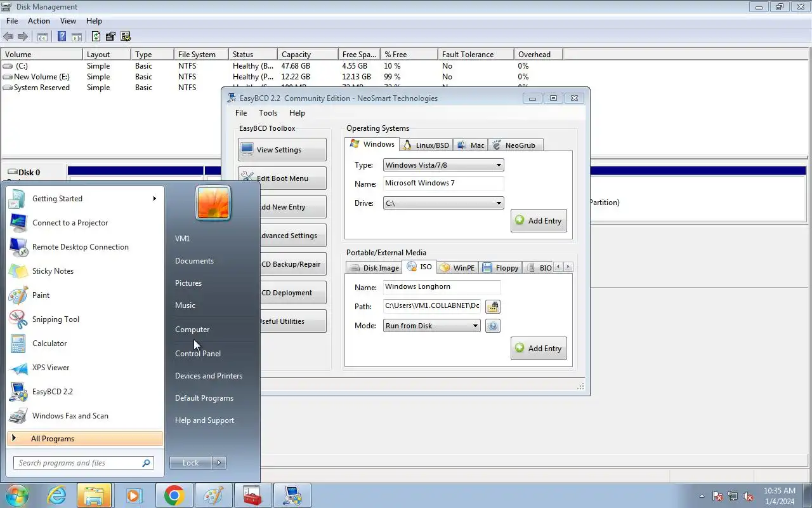Click the Capacity column header
Screen dimensions: 812x508
(308, 55)
